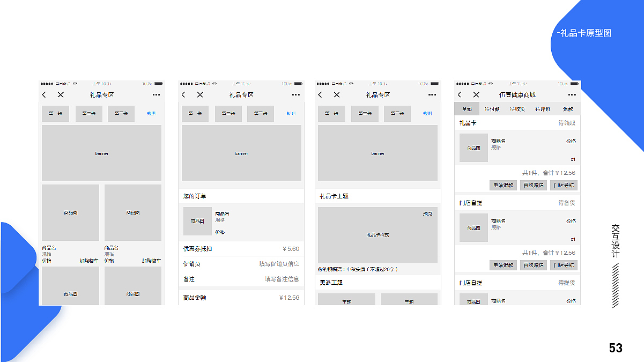Select 待收货 tab in order list
644x362 pixels.
517,109
